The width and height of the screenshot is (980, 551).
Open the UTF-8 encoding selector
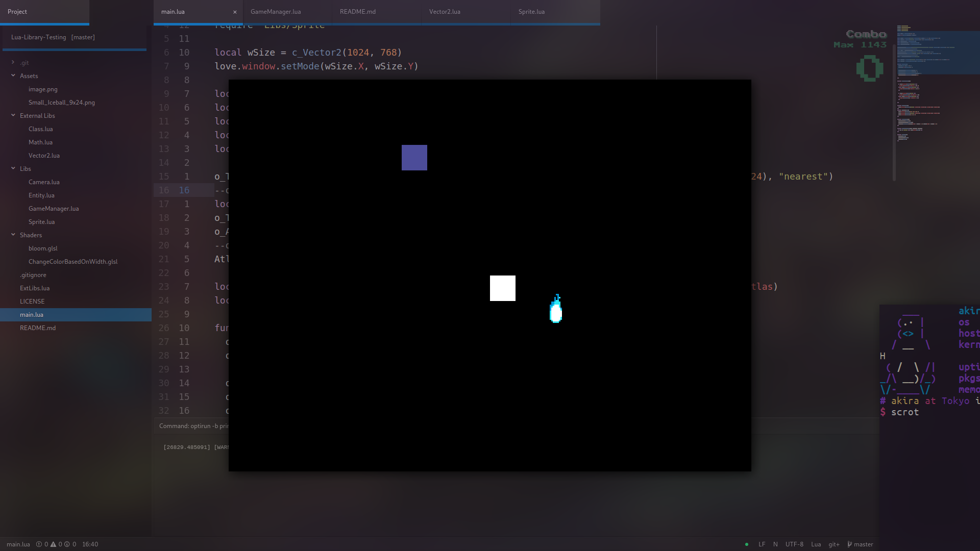click(794, 544)
